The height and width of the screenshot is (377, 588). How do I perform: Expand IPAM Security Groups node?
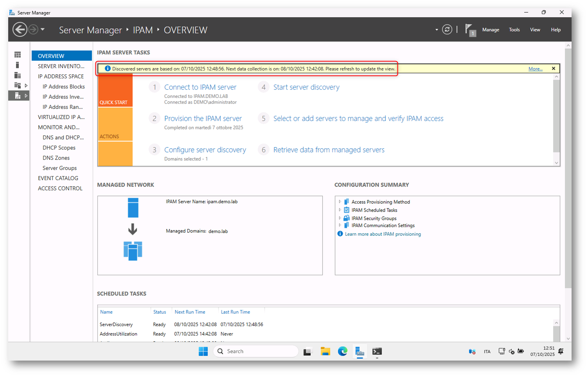[x=340, y=218]
